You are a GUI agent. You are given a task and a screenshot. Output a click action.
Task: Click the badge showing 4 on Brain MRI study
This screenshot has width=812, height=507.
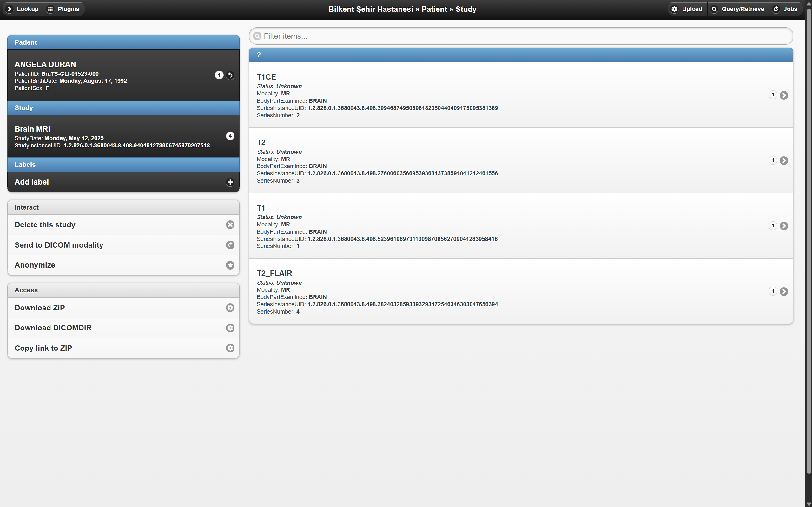(230, 136)
